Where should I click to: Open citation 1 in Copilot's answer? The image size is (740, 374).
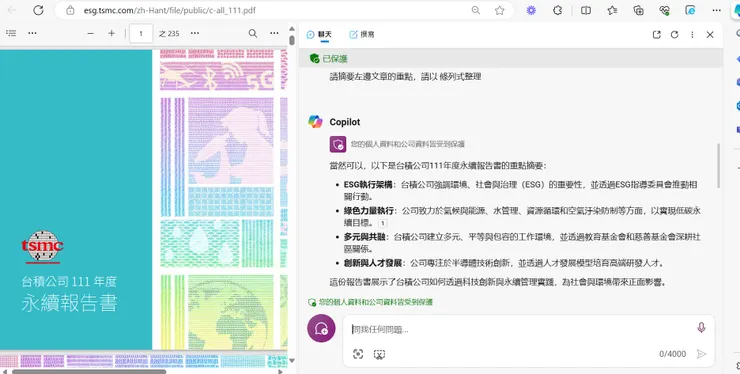click(x=383, y=223)
